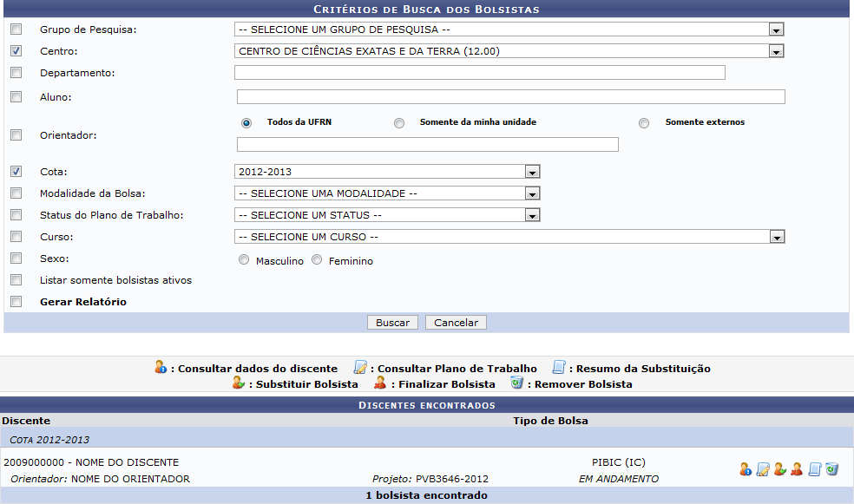Image resolution: width=854 pixels, height=504 pixels.
Task: Click the Resumo da Substituição legend icon
Action: click(556, 367)
